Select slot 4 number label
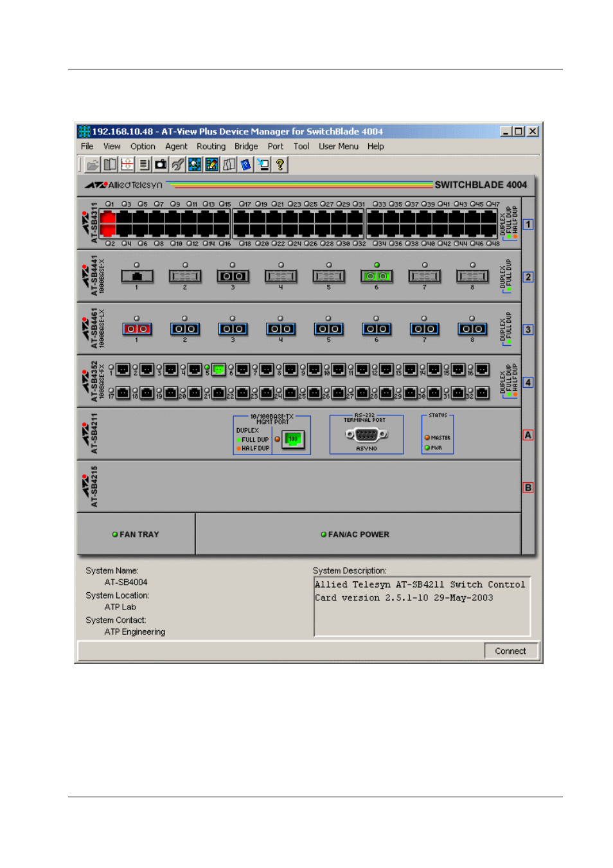The width and height of the screenshot is (613, 868). click(x=528, y=383)
